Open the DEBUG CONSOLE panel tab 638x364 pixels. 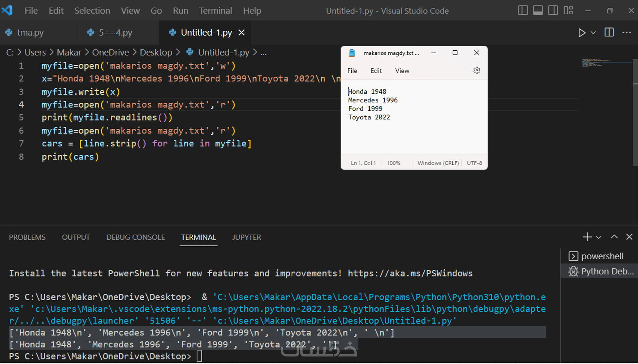tap(135, 237)
